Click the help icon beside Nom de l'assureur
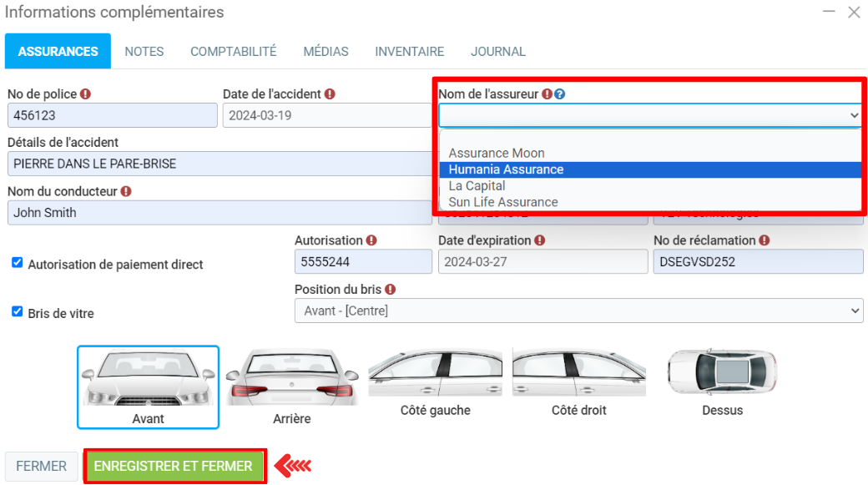This screenshot has width=868, height=485. pos(560,94)
